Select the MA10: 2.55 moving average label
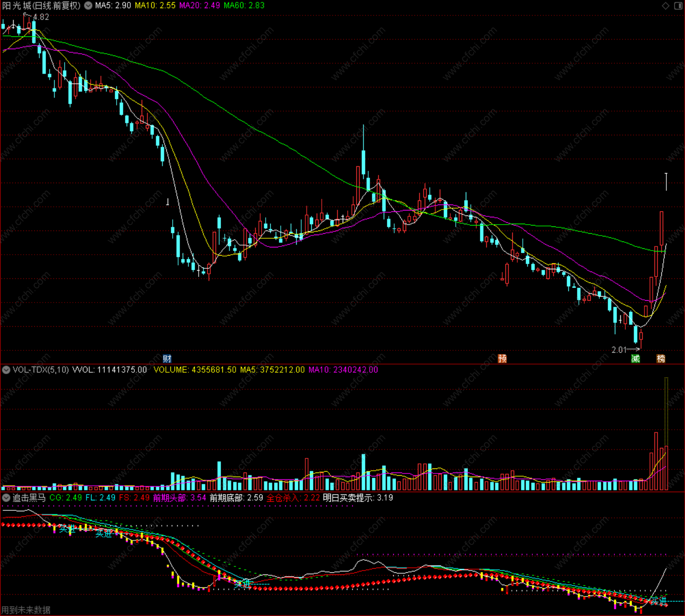 (x=155, y=5)
